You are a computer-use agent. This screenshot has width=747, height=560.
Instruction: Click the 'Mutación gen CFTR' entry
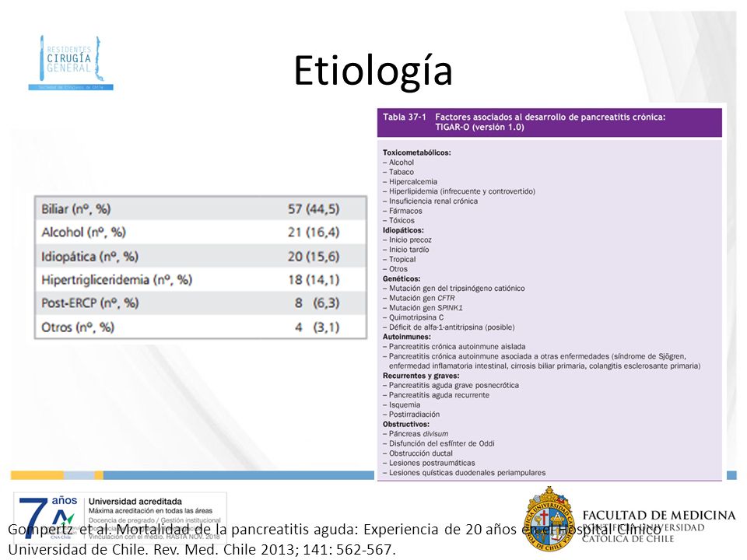(x=419, y=298)
